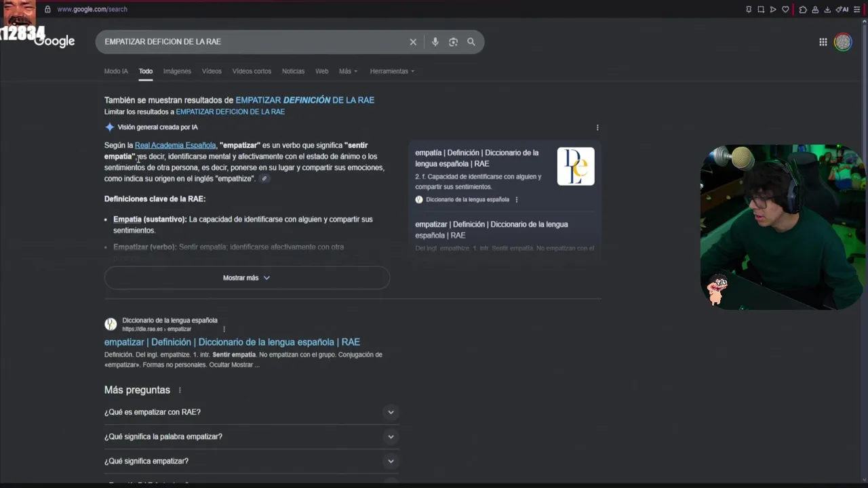Click the profile account icon in browser toolbar
This screenshot has width=868, height=488.
(815, 9)
